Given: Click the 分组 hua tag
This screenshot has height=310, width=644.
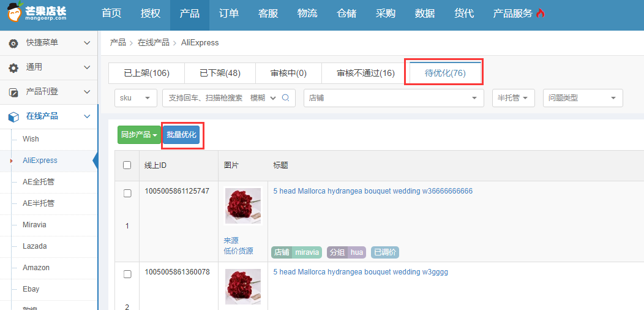Looking at the screenshot, I should pyautogui.click(x=346, y=252).
